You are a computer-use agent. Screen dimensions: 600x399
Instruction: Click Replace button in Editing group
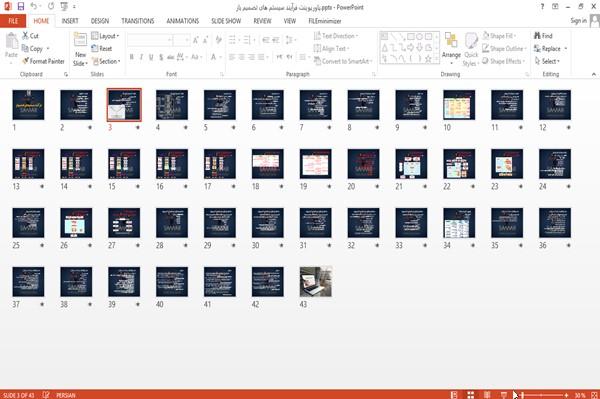[550, 49]
